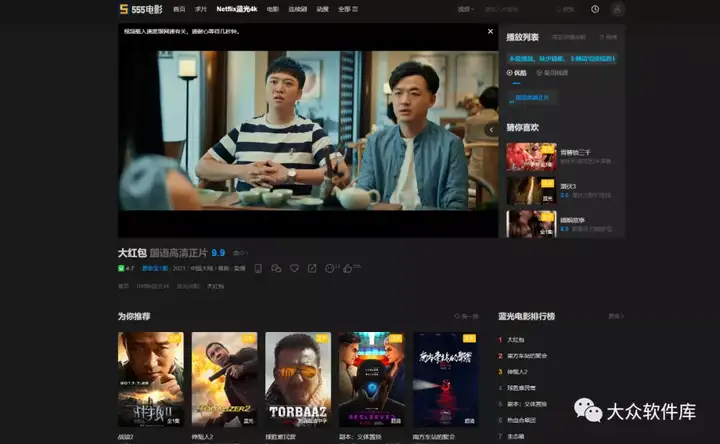Add 大红包 to favorites with heart icon
The width and height of the screenshot is (720, 444).
(294, 269)
